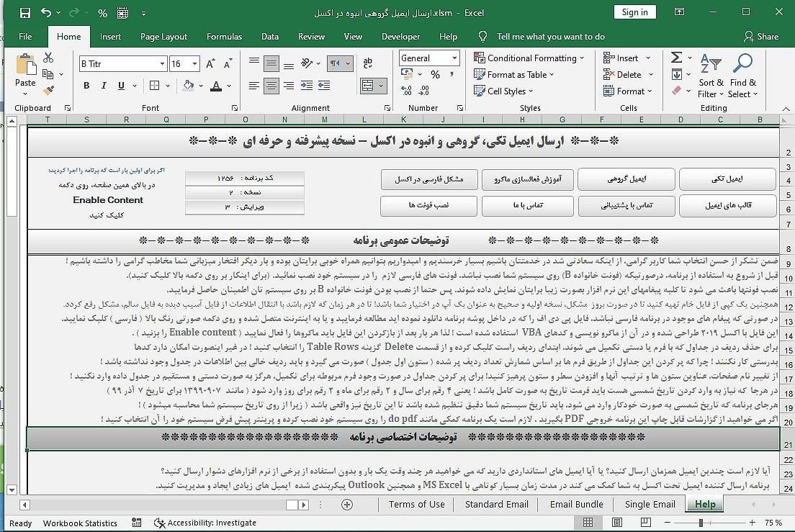795x532 pixels.
Task: Toggle Italic formatting
Action: [x=104, y=86]
